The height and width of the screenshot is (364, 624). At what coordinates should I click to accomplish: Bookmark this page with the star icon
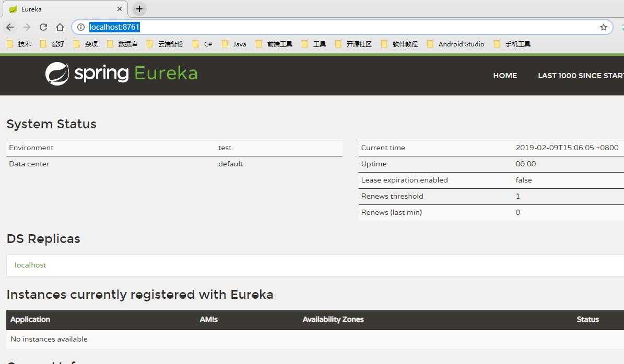click(603, 27)
